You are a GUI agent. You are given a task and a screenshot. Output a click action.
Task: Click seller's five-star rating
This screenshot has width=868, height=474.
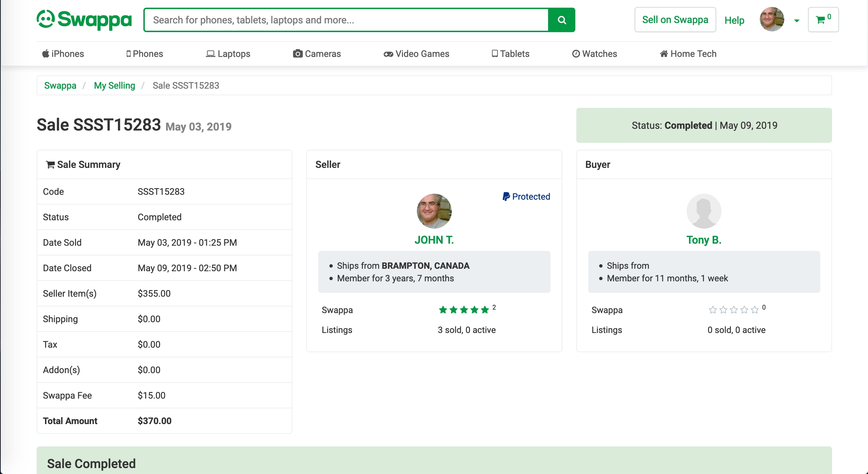point(464,310)
